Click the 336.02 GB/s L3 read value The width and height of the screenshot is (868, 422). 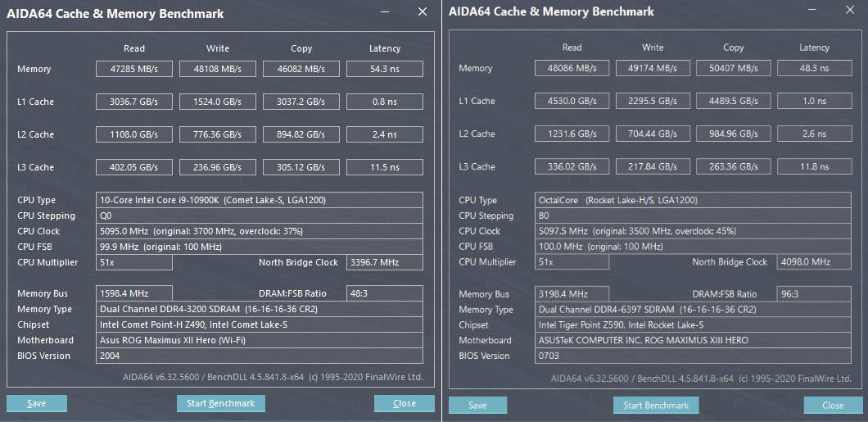[x=572, y=166]
